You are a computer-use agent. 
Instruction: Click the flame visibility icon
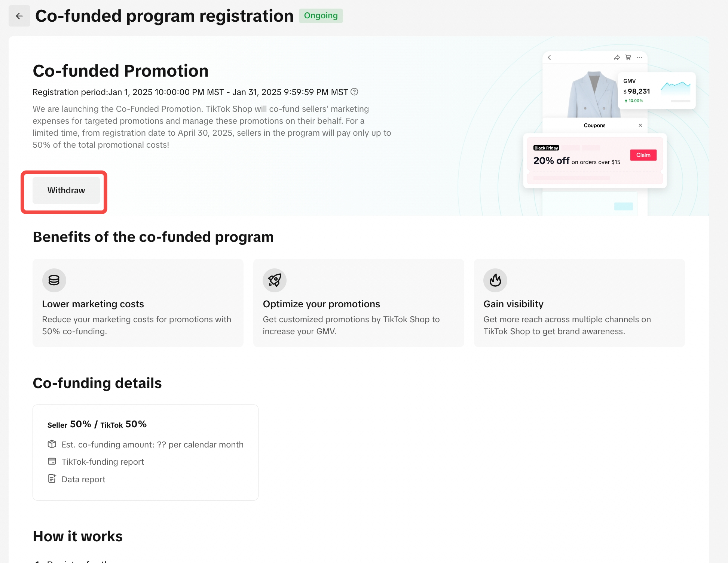[x=495, y=280]
